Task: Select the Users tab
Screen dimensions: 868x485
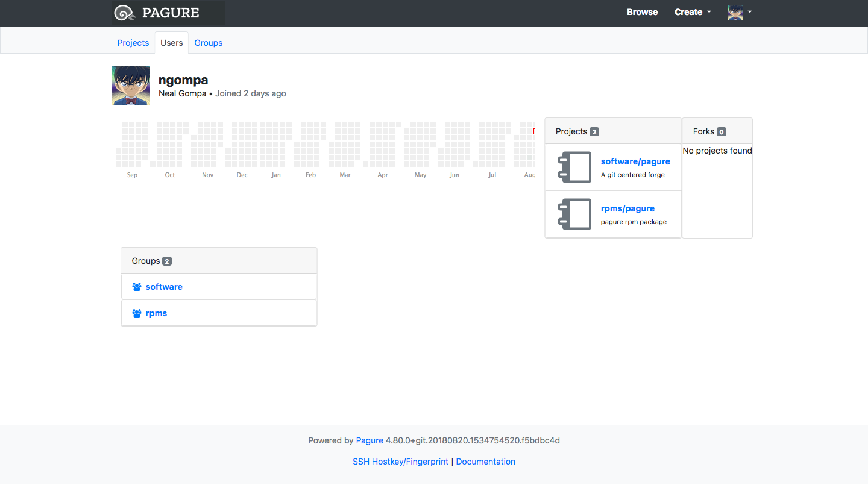Action: click(172, 43)
